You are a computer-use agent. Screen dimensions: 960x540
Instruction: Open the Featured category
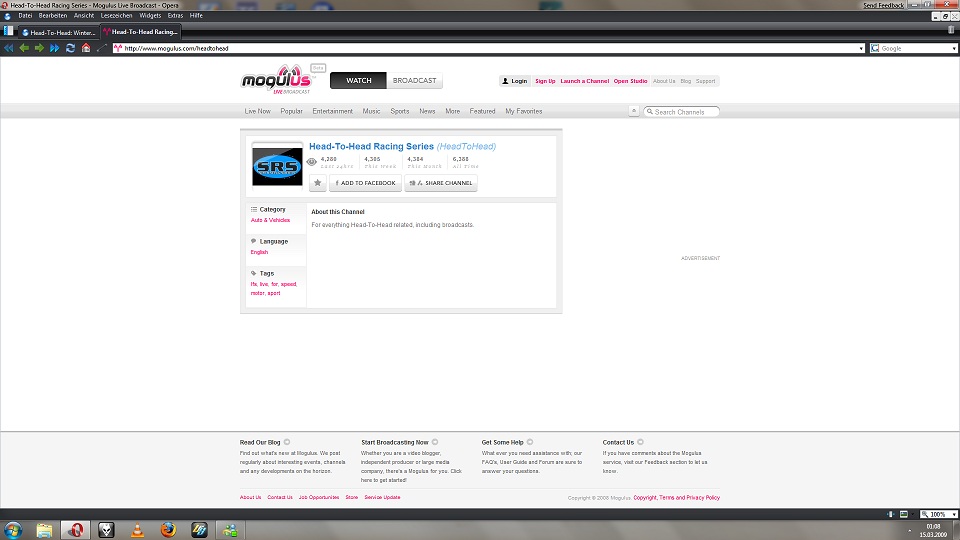[x=482, y=111]
